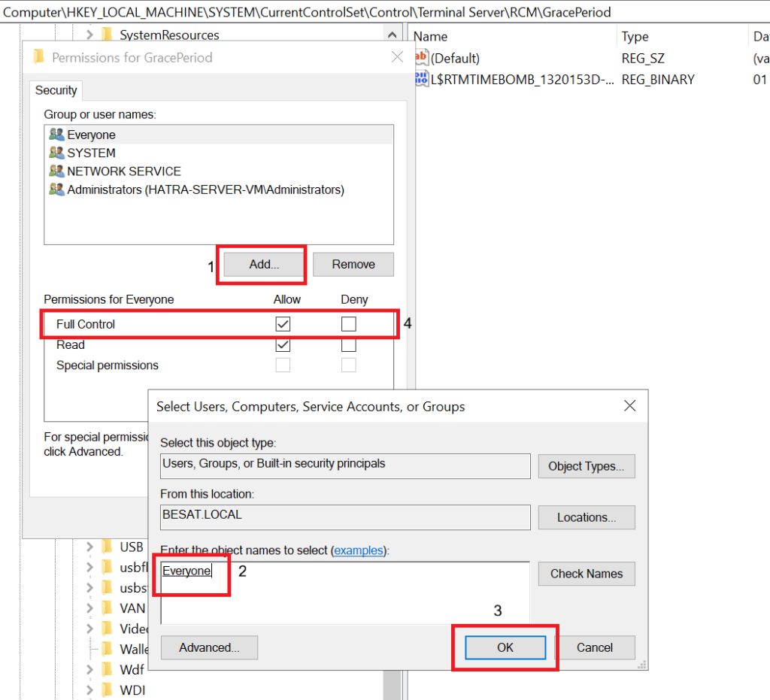The height and width of the screenshot is (700, 770).
Task: Select the SystemResources registry key
Action: click(169, 35)
